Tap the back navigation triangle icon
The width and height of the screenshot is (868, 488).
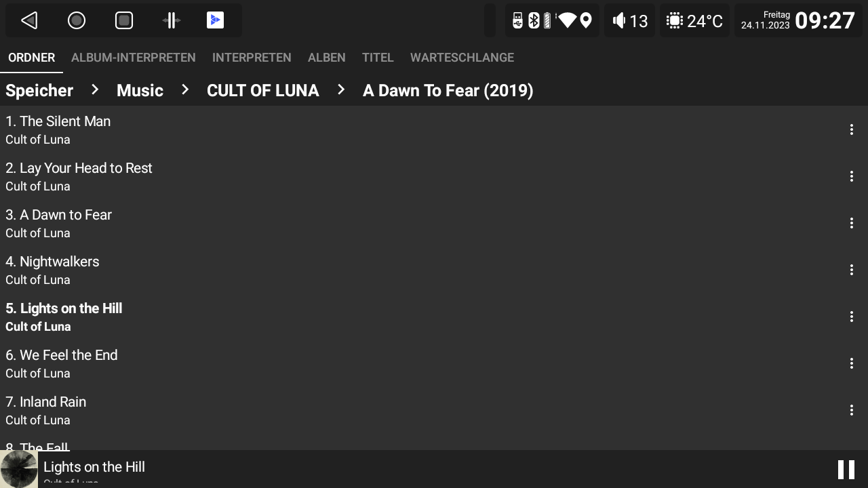click(29, 20)
